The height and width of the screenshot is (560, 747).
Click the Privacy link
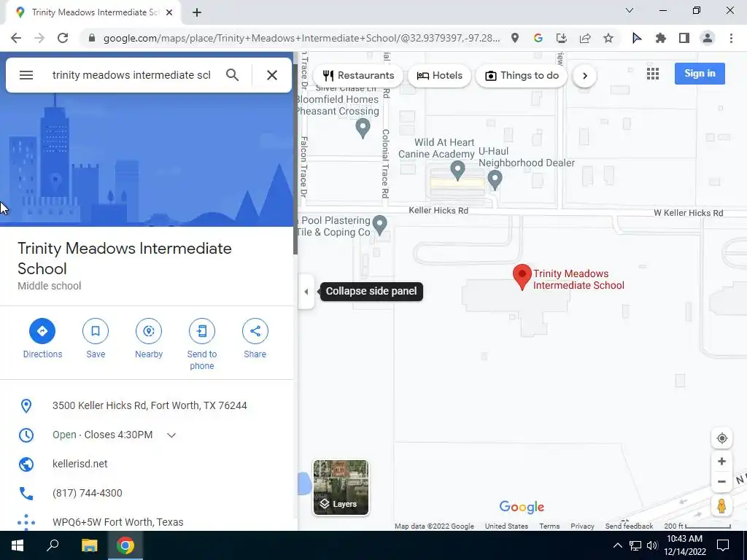tap(582, 526)
